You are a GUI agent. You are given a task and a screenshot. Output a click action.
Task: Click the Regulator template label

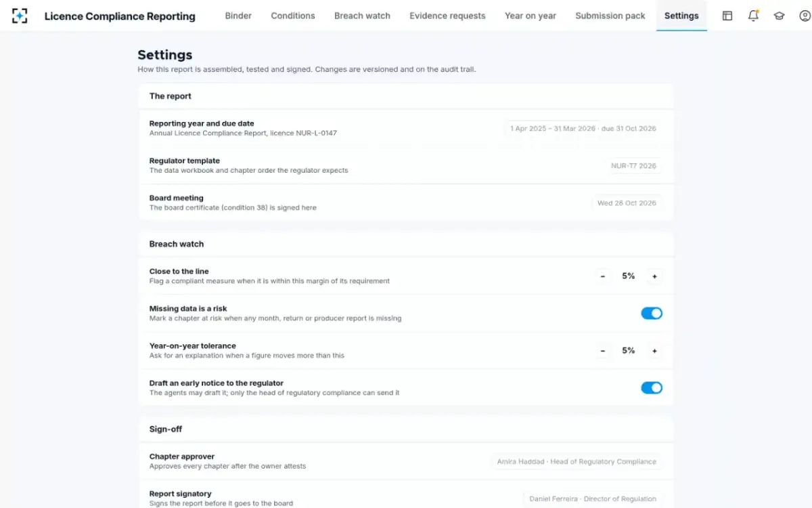(x=185, y=161)
